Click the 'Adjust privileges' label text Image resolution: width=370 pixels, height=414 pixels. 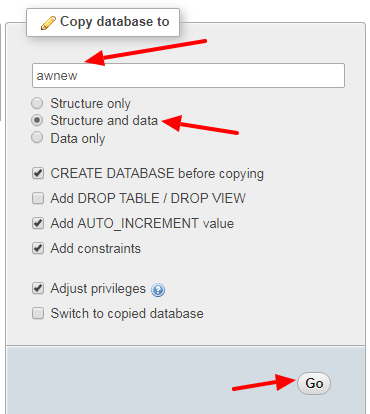pos(98,289)
